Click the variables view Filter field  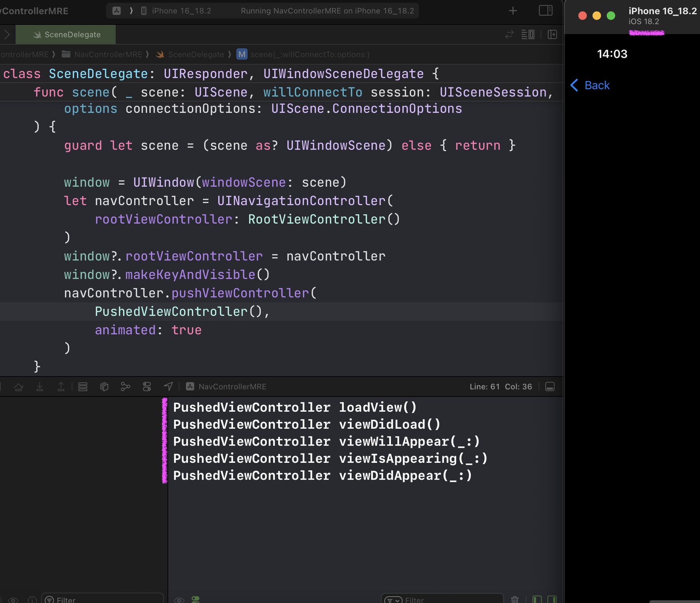pyautogui.click(x=102, y=599)
